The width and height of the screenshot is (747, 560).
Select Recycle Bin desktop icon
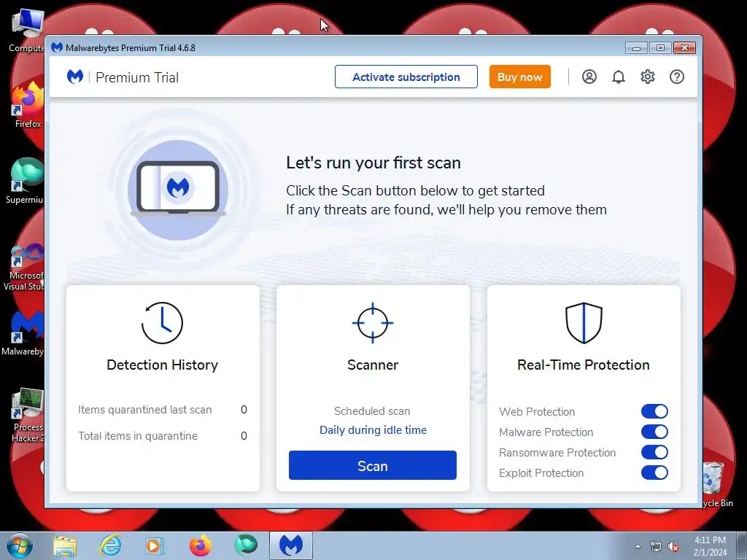pos(716,484)
